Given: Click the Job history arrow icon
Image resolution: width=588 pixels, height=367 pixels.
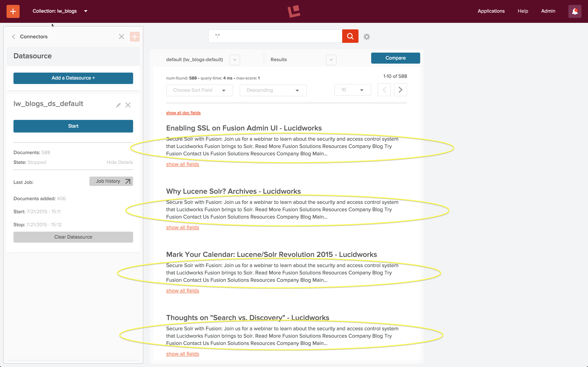Looking at the screenshot, I should (128, 181).
